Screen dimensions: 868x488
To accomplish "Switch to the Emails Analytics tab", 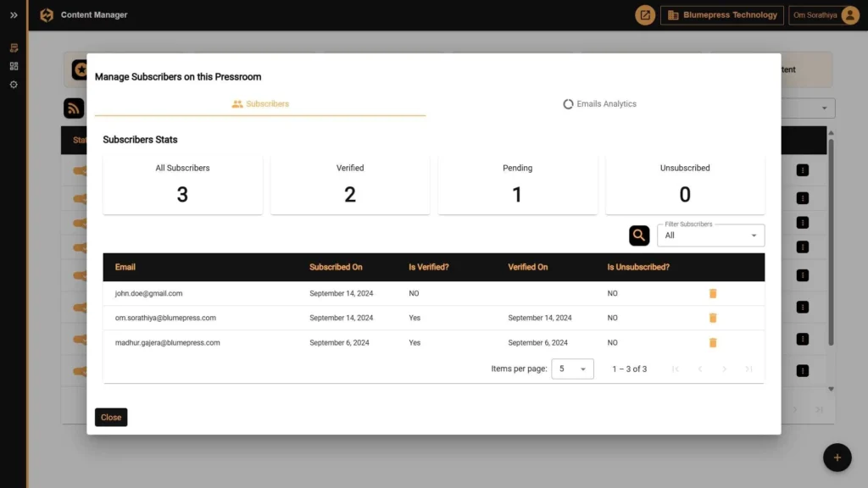I will coord(599,103).
